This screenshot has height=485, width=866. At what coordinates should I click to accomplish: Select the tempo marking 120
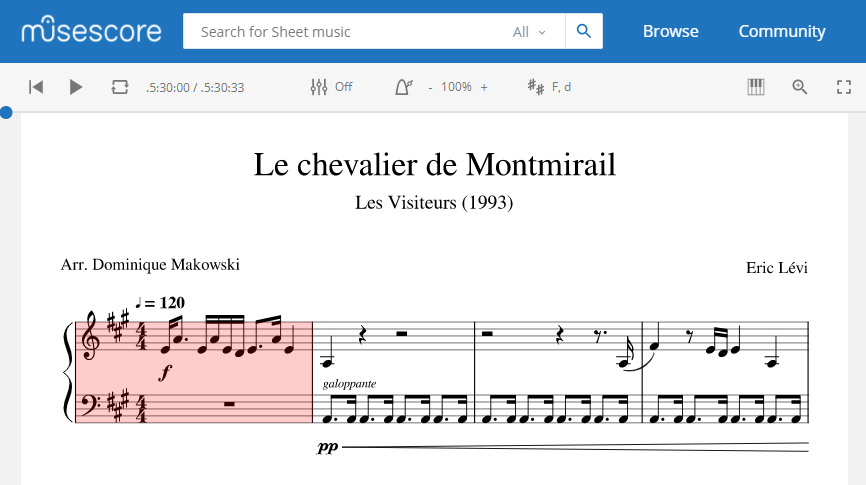pyautogui.click(x=160, y=303)
